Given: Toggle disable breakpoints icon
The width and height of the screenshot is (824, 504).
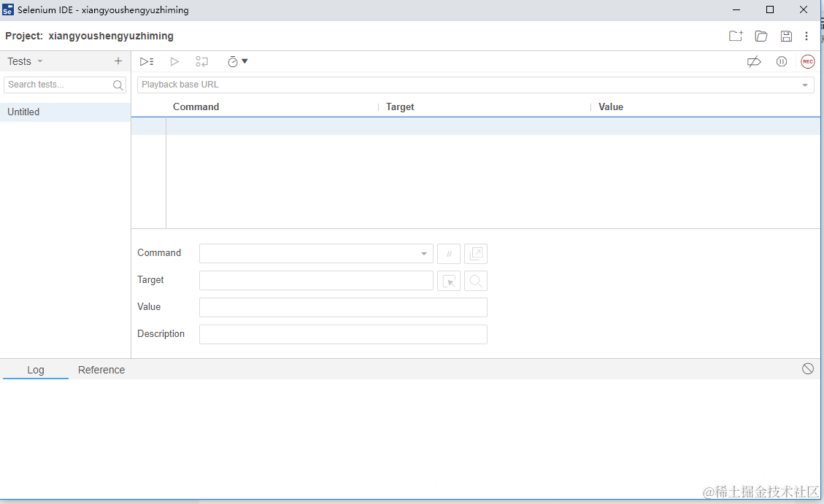Looking at the screenshot, I should [x=754, y=61].
